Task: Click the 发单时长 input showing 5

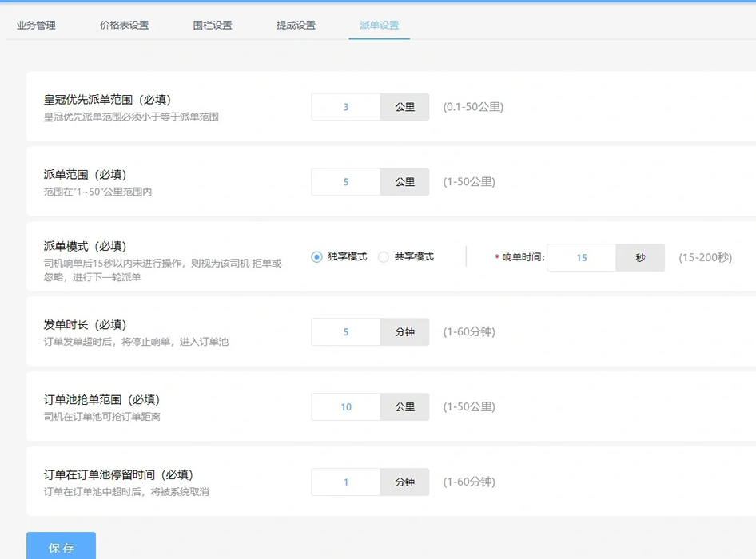Action: tap(344, 331)
